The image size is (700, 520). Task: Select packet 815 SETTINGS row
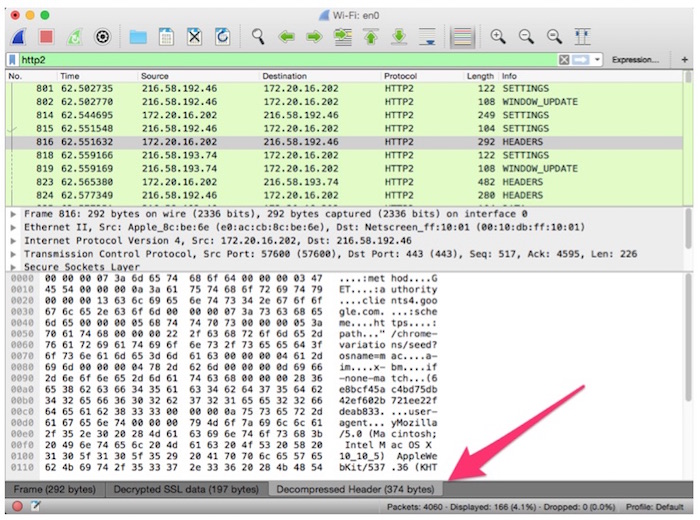344,129
